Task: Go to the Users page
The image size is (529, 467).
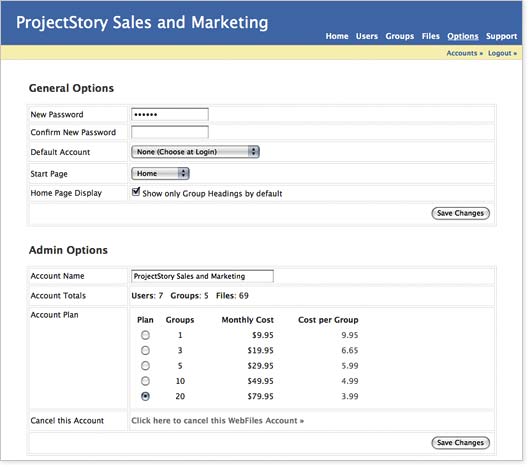Action: pyautogui.click(x=367, y=36)
